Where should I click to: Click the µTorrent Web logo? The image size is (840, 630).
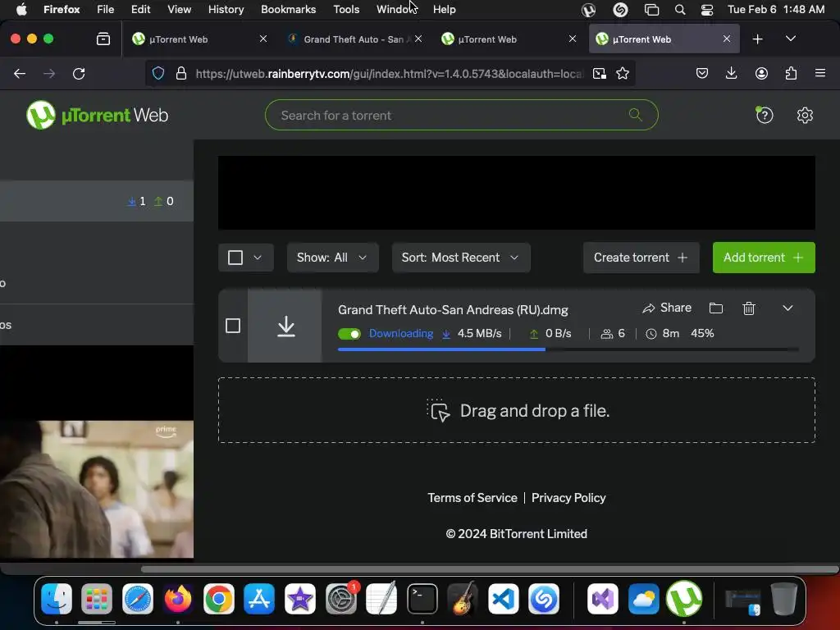97,115
